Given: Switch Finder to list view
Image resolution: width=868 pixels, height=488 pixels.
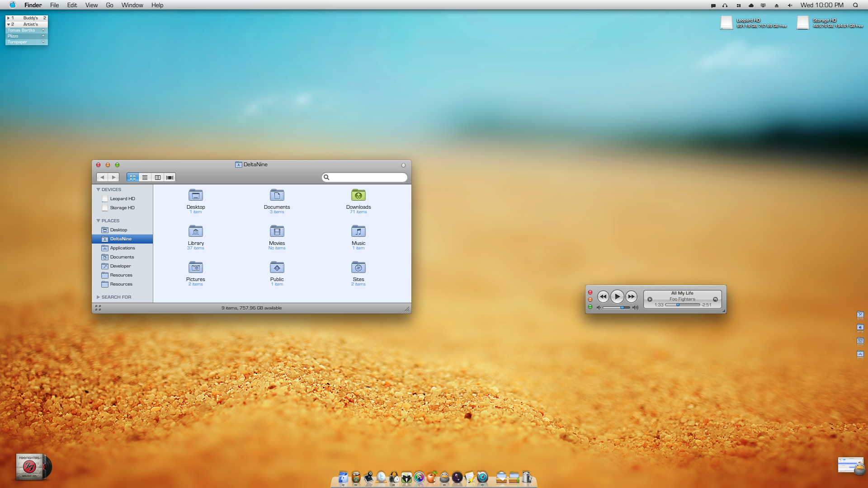Looking at the screenshot, I should coord(145,177).
